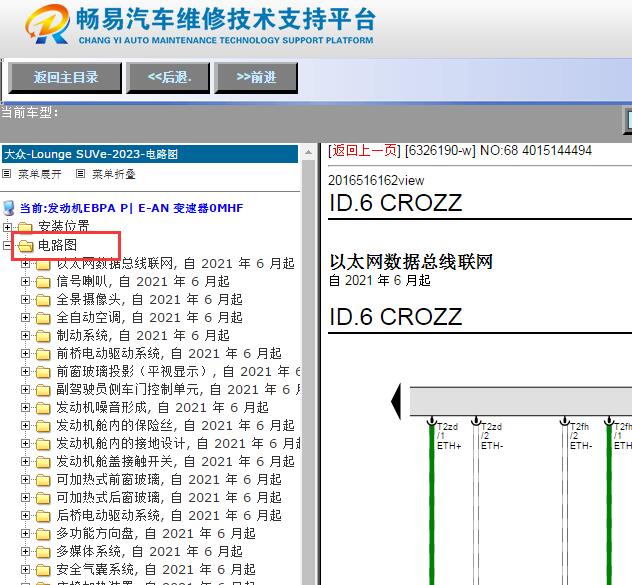Click the T2zd/1 ETH+ connector pin
The image size is (632, 585).
[432, 422]
